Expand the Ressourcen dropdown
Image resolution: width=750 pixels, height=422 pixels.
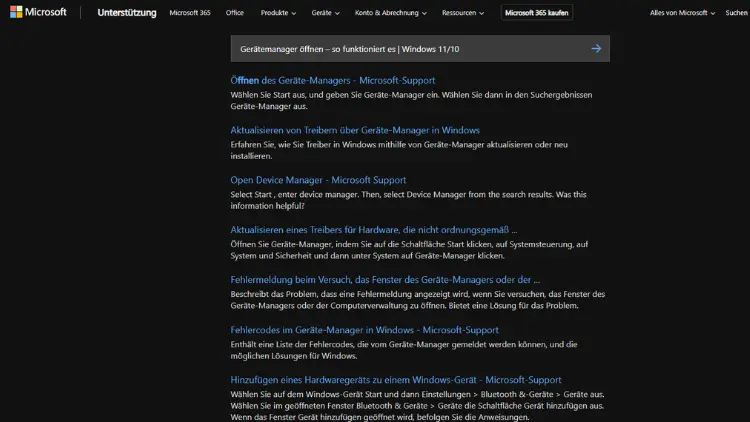coord(463,13)
